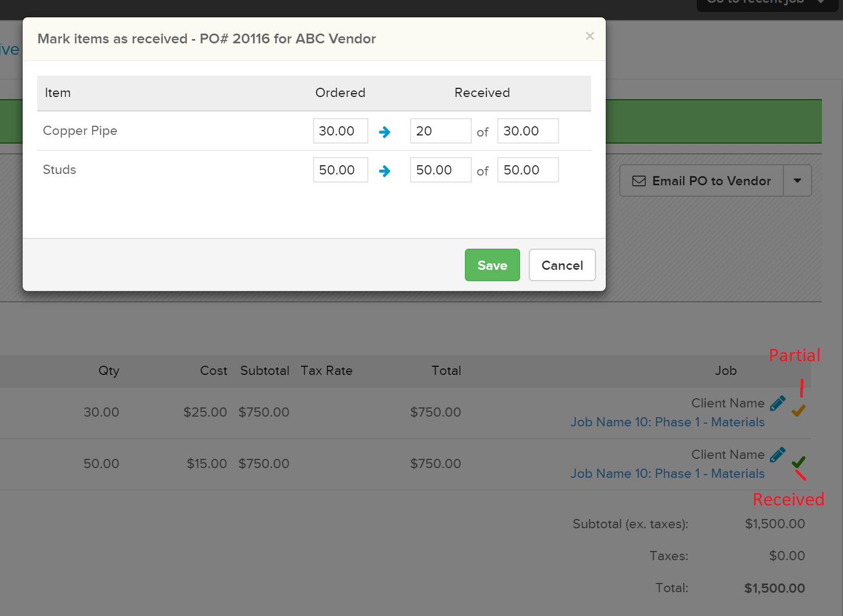Click Copper Pipe total field after 'of'

tap(528, 131)
